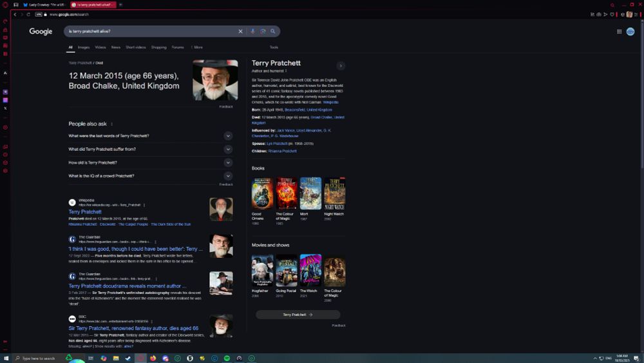Open BBC 'Sir Terry Pratchett, renowned fantasy author' link
644x363 pixels.
[133, 328]
